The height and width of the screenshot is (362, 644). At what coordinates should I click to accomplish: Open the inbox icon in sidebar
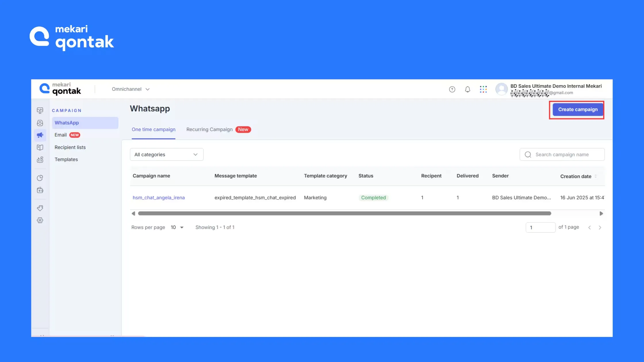[40, 123]
